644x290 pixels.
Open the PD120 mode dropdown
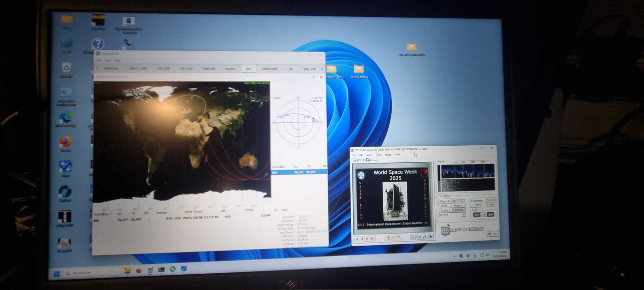[x=463, y=215]
